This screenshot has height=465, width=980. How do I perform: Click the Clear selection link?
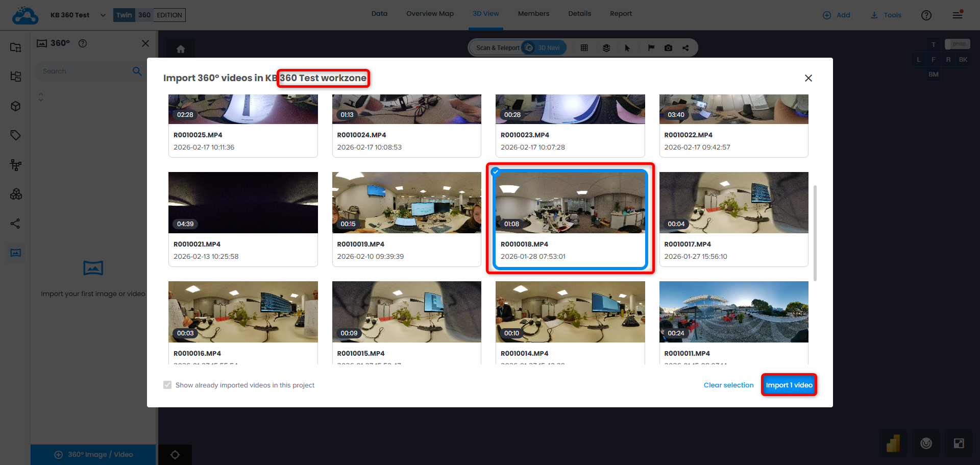(x=728, y=385)
